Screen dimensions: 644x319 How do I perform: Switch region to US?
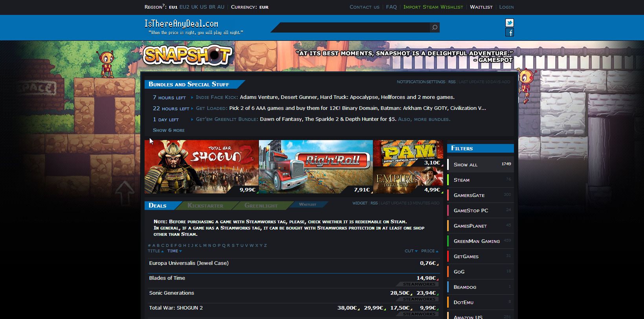point(203,7)
